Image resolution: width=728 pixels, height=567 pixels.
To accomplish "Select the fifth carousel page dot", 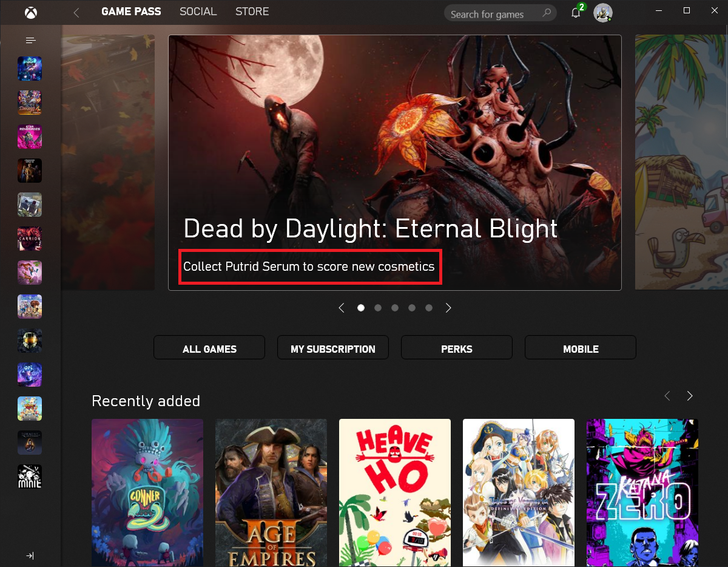I will [429, 308].
